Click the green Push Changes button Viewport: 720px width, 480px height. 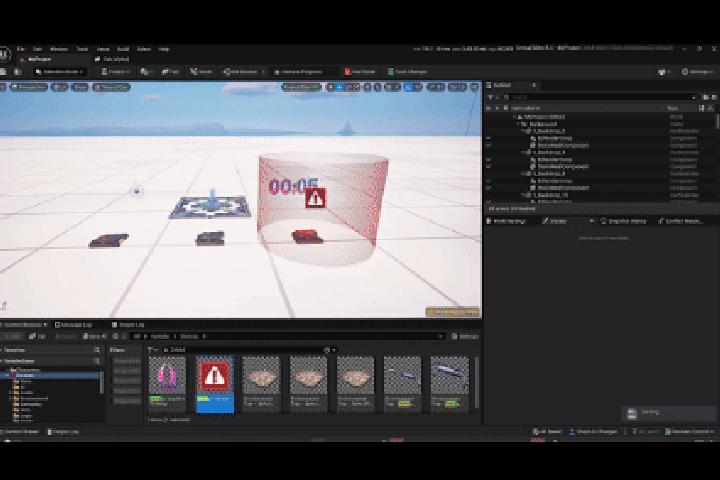pyautogui.click(x=407, y=72)
